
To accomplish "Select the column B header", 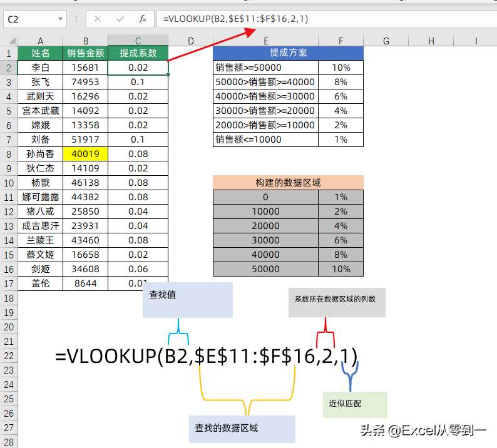I will 86,41.
